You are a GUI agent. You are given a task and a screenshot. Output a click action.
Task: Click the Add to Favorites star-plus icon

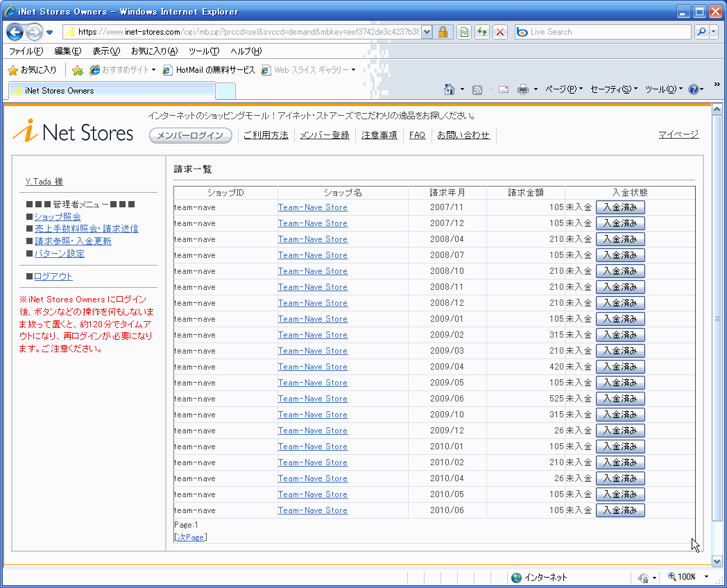pyautogui.click(x=78, y=70)
